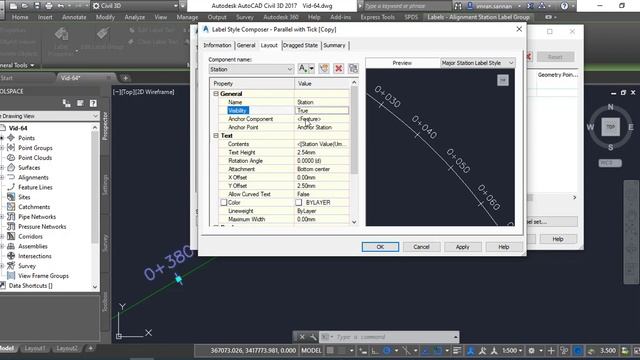Click the create text component icon

pyautogui.click(x=302, y=69)
